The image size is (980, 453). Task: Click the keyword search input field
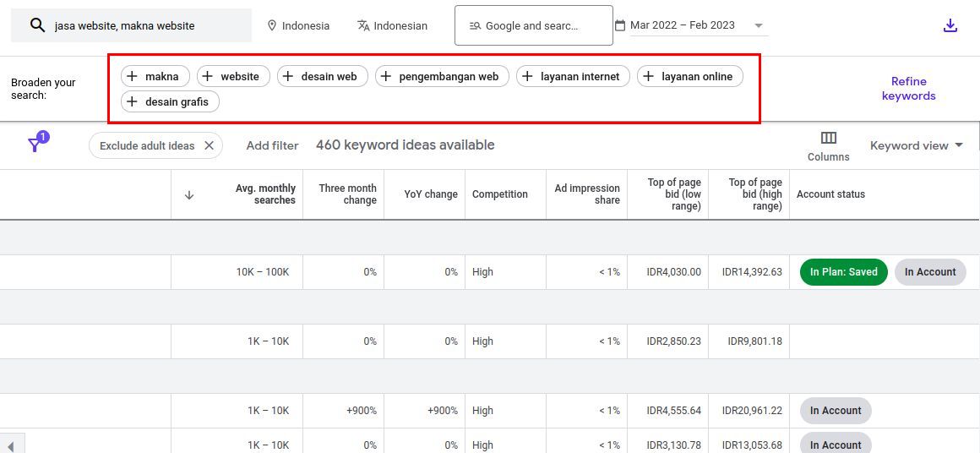point(131,25)
